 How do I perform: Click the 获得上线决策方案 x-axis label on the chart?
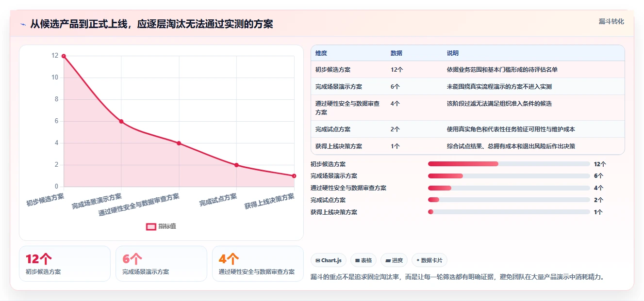pos(269,201)
